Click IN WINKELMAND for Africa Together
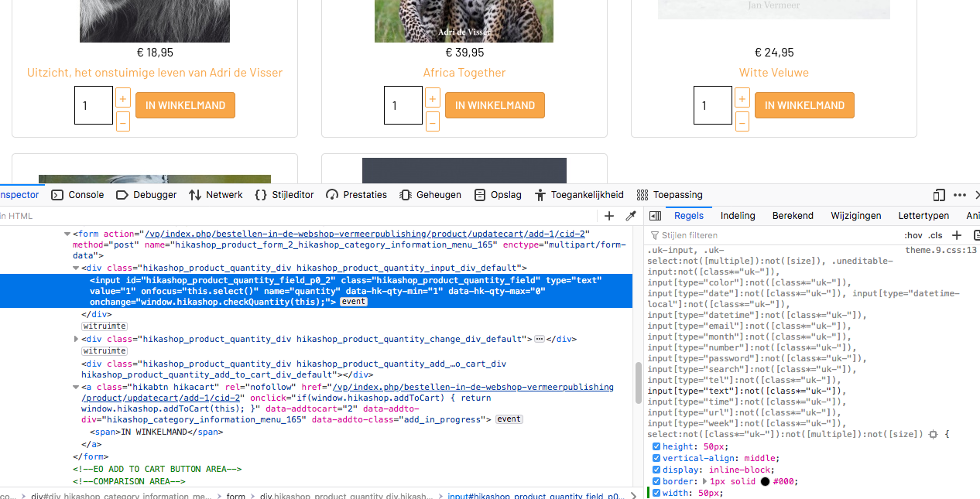The height and width of the screenshot is (499, 980). [495, 105]
